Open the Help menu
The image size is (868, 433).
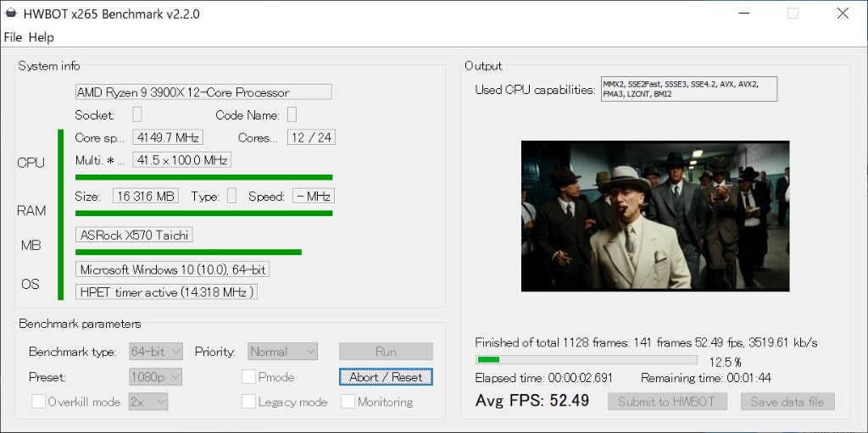coord(42,37)
